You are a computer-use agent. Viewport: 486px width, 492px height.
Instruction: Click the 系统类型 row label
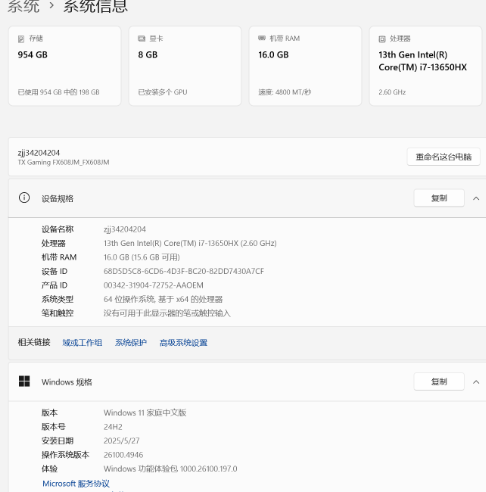pos(57,299)
